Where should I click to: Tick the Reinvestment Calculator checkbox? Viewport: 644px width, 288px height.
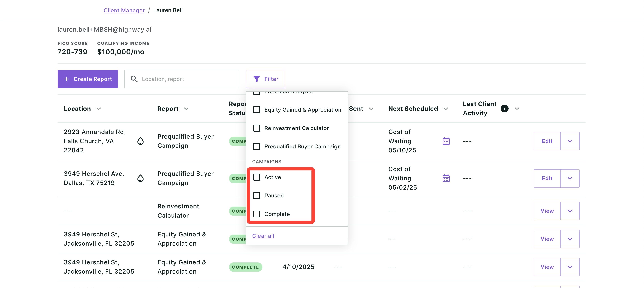257,128
